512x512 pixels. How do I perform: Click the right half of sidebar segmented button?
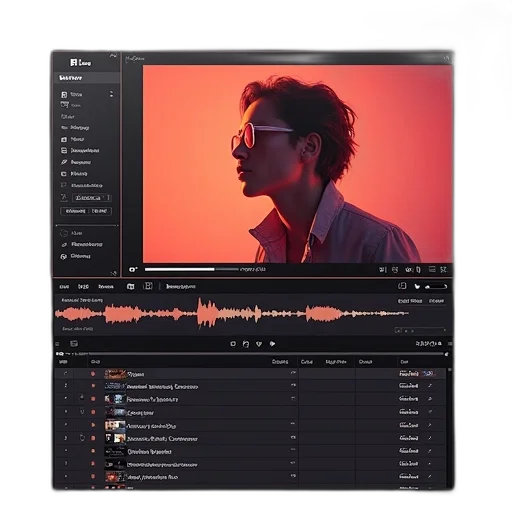100,211
